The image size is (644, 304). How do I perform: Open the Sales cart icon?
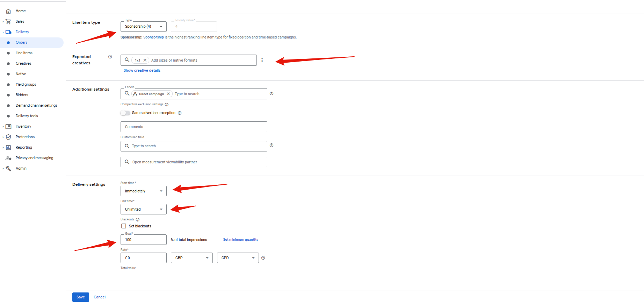8,22
